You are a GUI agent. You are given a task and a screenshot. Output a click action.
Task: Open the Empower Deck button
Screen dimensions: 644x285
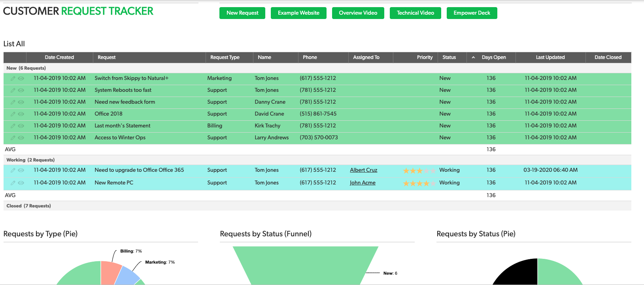(x=472, y=13)
